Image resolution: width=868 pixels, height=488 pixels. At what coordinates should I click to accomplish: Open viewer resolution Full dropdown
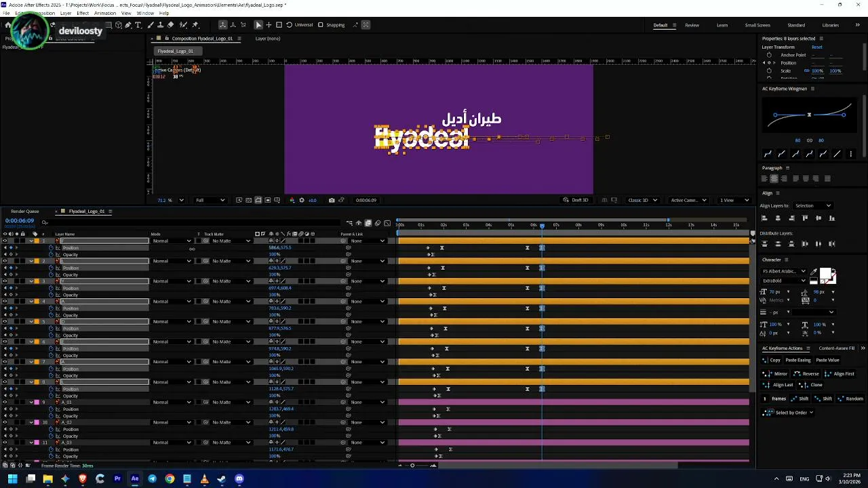(210, 200)
